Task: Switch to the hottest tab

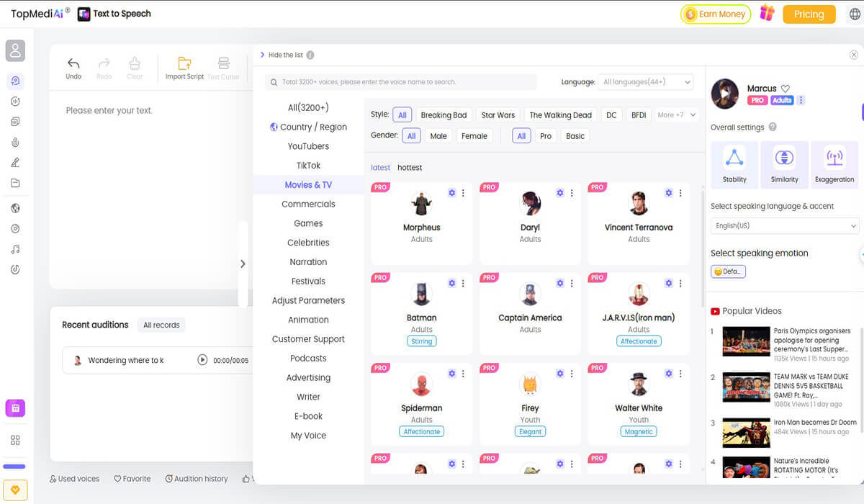Action: (x=410, y=168)
